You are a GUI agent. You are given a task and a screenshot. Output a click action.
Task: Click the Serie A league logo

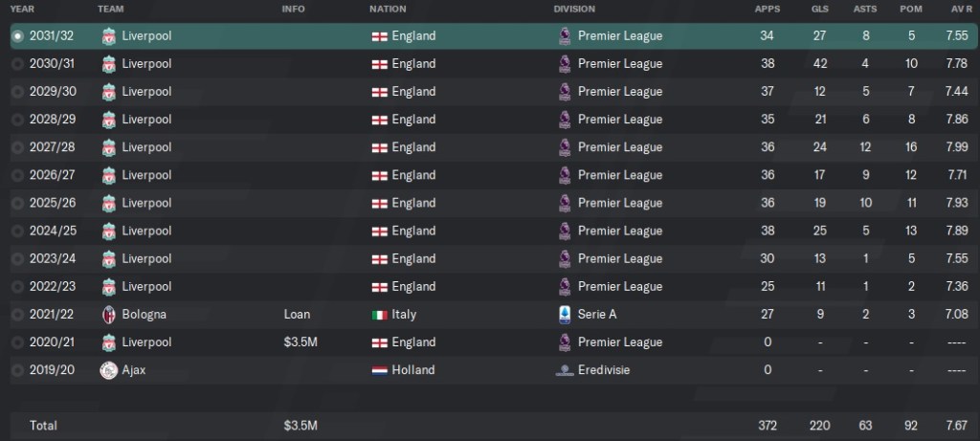coord(564,314)
